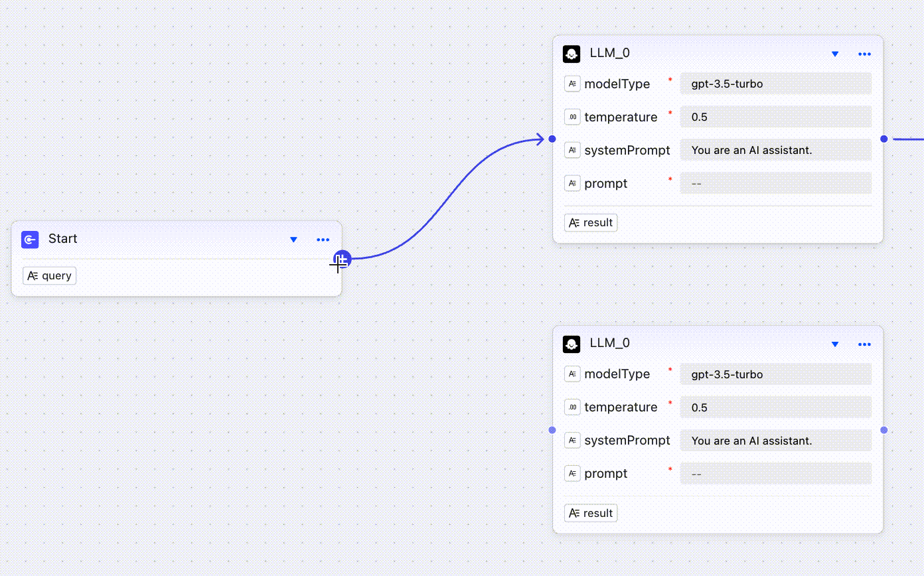Click the Start node icon

(30, 240)
